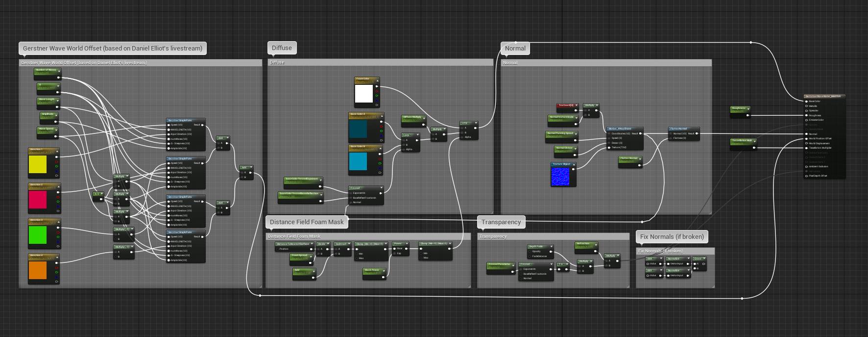Screen dimensions: 868x337
Task: Click the Normal Panning Speed node's arrow
Action: tap(576, 134)
